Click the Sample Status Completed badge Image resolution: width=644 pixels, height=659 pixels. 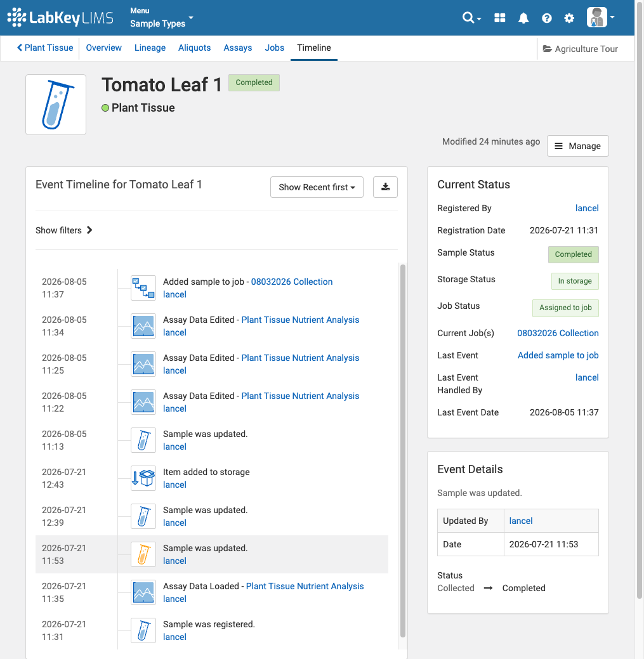click(x=573, y=254)
